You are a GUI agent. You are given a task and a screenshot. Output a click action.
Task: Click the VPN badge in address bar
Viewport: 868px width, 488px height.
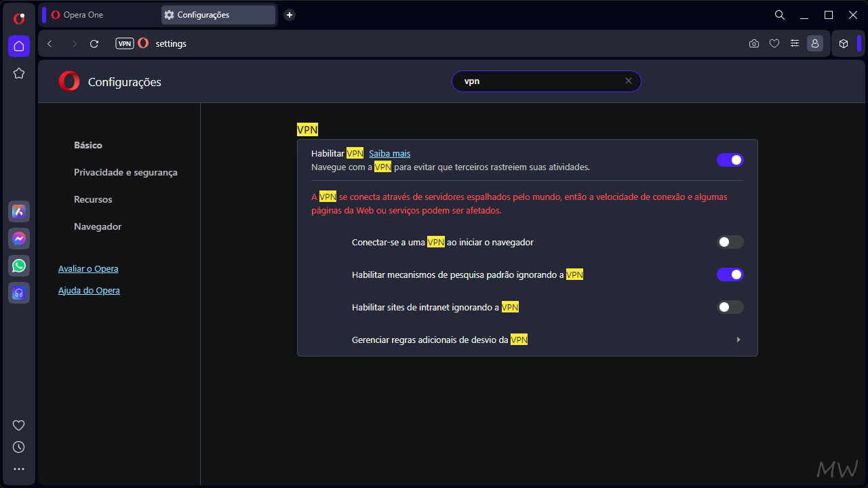click(125, 43)
